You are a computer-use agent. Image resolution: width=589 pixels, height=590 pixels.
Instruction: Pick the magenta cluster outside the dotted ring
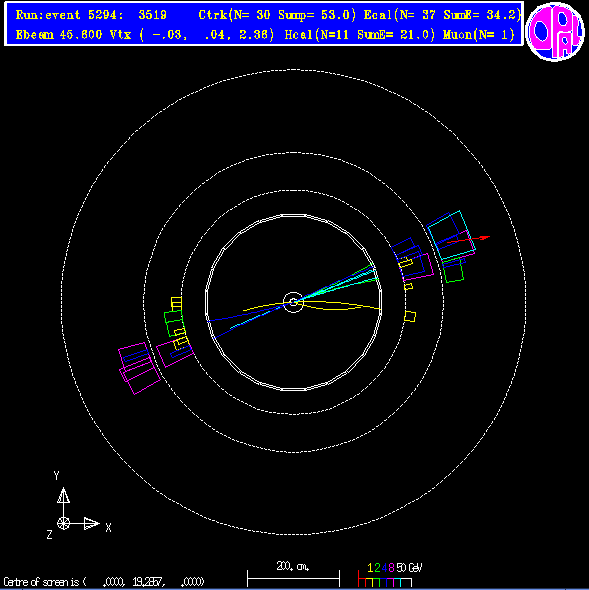coord(139,368)
